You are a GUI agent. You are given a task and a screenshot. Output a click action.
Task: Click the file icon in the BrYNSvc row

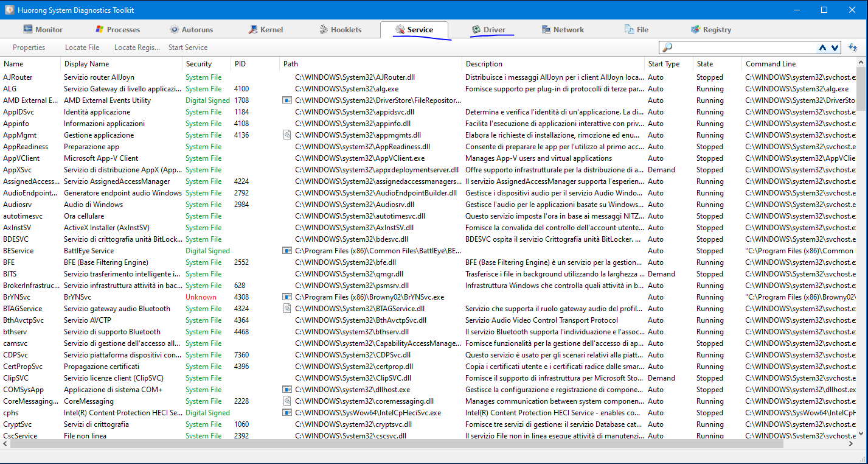[288, 297]
